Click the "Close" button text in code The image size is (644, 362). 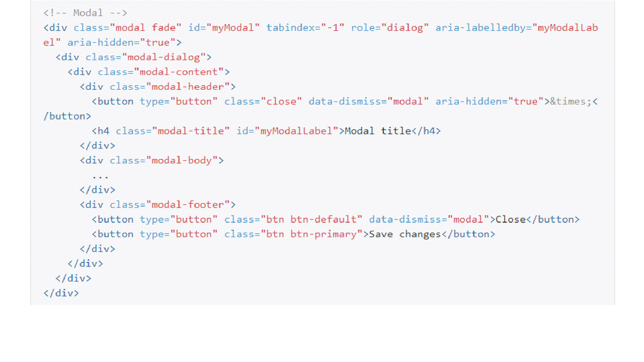[x=511, y=219]
